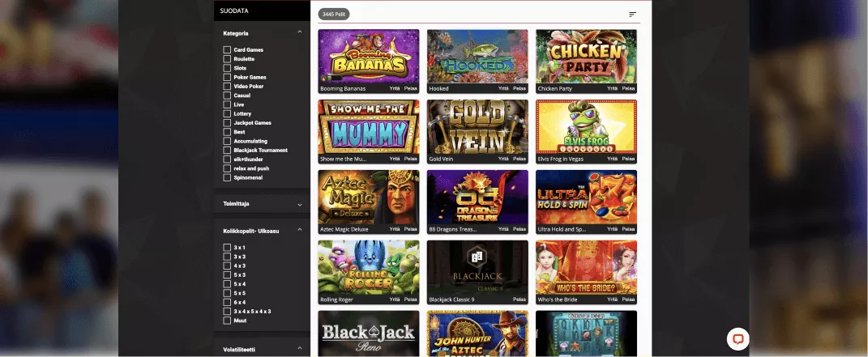Open the Chicken Party thumbnail

point(586,57)
